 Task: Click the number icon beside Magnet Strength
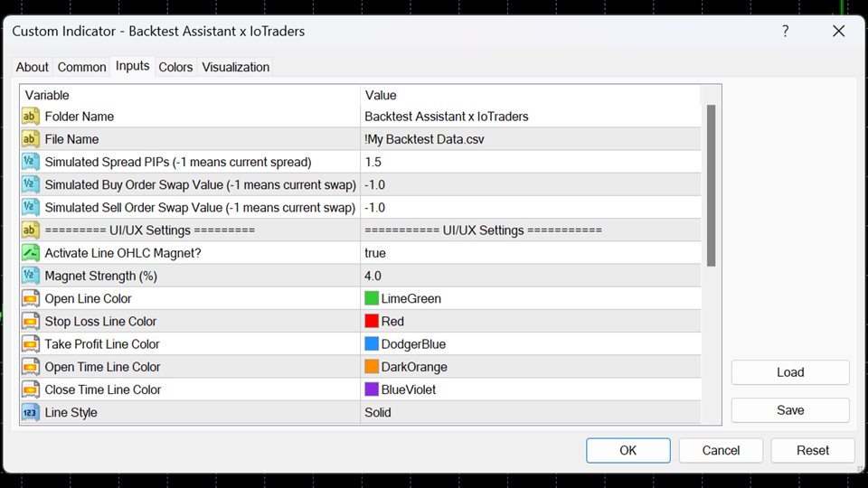pos(30,276)
